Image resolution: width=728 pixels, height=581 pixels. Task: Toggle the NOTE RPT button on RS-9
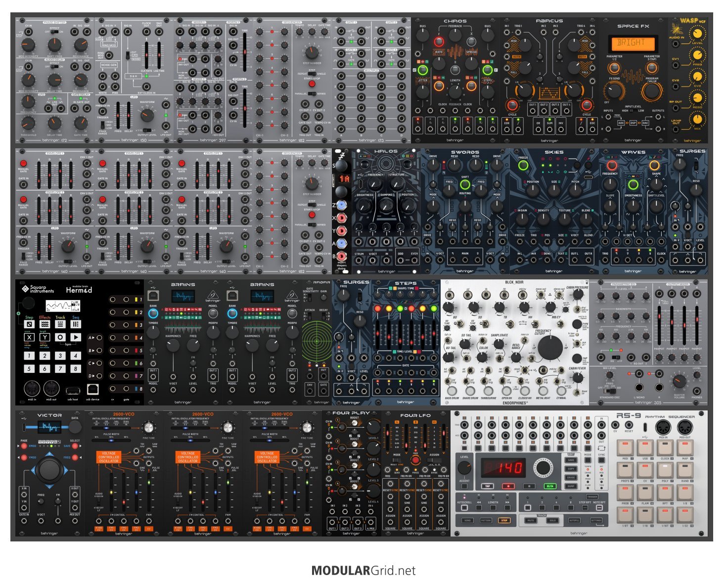(x=599, y=508)
